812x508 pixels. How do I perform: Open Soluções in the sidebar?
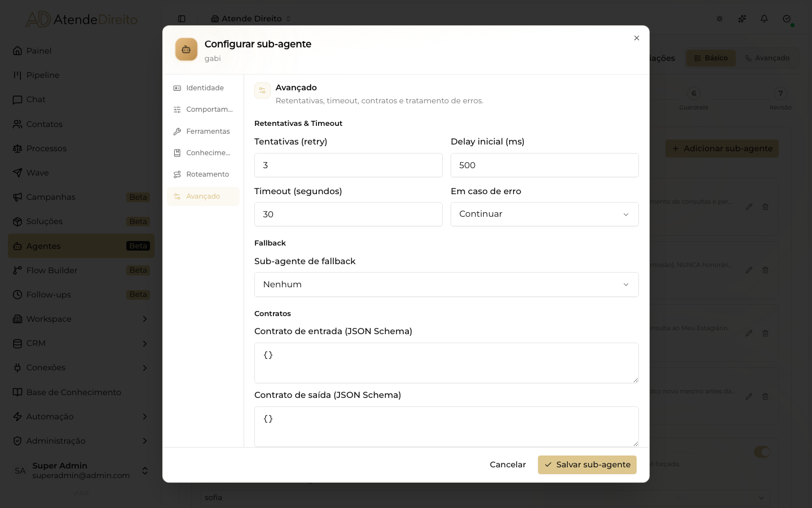(81, 221)
